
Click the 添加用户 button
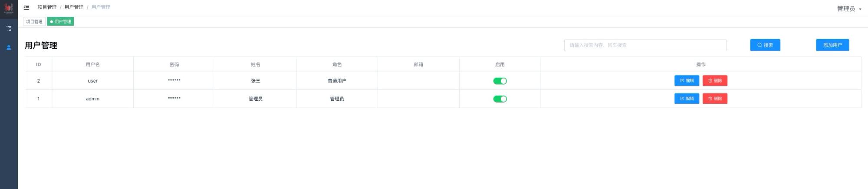pyautogui.click(x=832, y=45)
